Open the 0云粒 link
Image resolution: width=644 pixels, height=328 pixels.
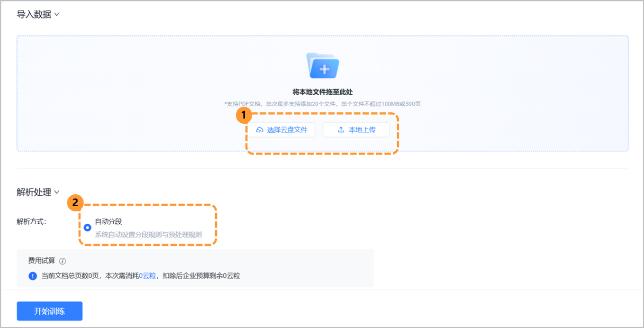(147, 276)
